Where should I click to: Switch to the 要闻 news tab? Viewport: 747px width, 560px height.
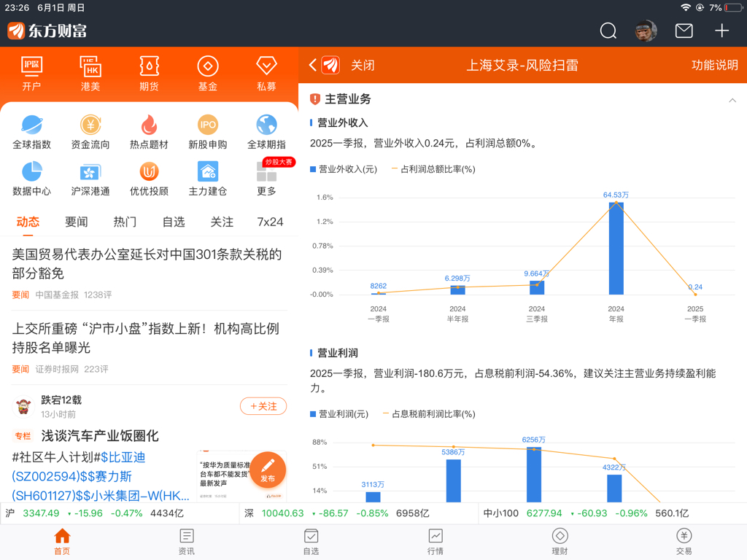point(76,222)
